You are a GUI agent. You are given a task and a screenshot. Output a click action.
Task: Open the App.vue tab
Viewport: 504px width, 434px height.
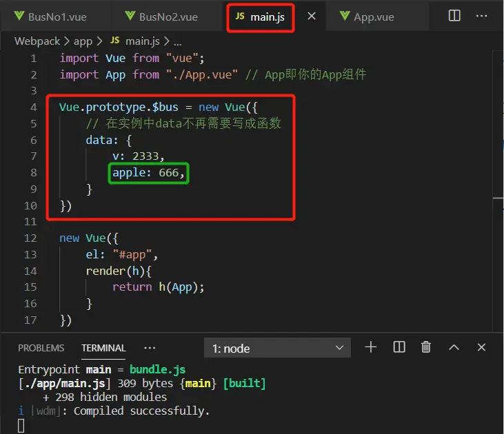coord(374,17)
